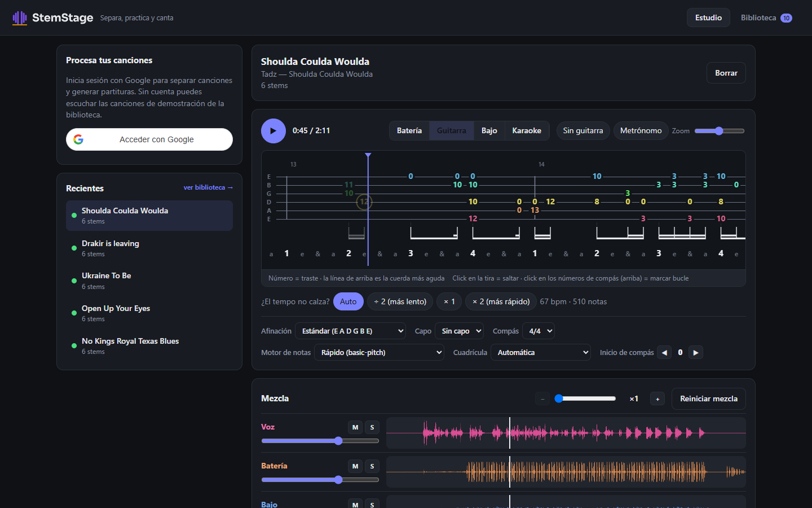This screenshot has width=812, height=508.
Task: Mute the Batería stem
Action: (x=355, y=466)
